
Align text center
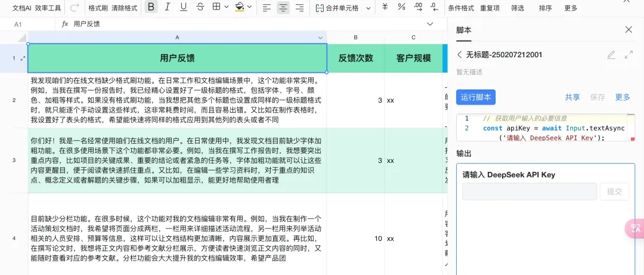coord(283,7)
